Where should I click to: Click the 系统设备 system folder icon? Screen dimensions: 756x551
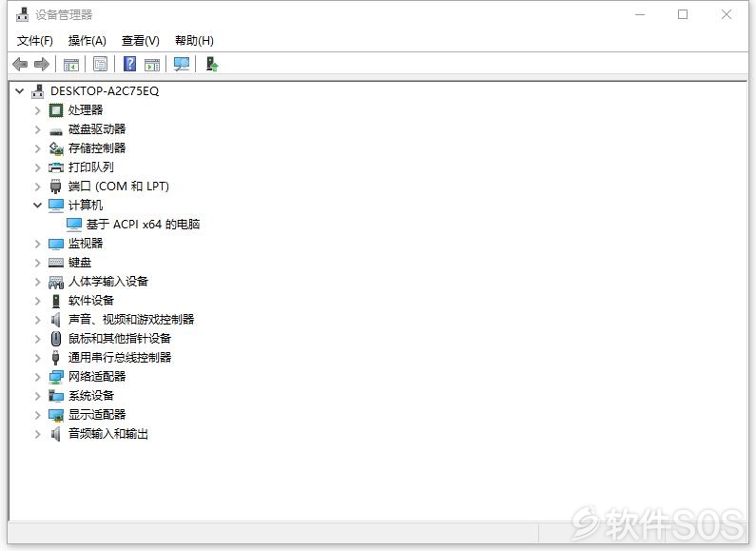56,396
